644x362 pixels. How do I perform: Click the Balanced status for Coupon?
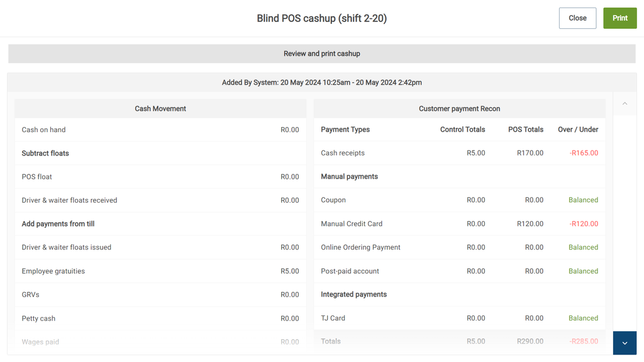point(583,200)
